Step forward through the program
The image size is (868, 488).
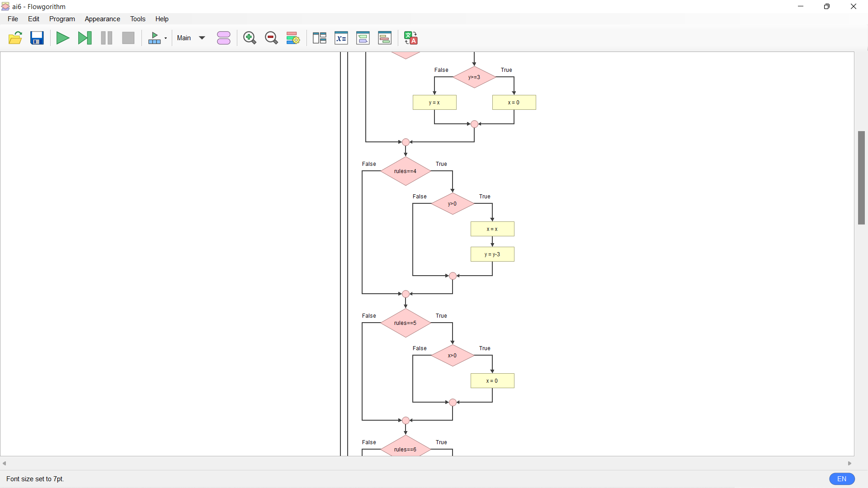(x=85, y=38)
